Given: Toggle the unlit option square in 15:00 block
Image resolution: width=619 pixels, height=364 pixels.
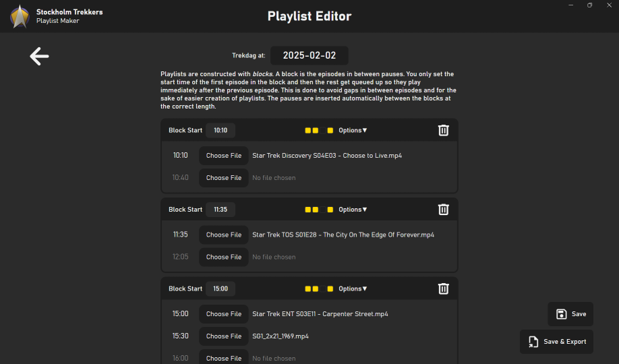Looking at the screenshot, I should (x=323, y=289).
